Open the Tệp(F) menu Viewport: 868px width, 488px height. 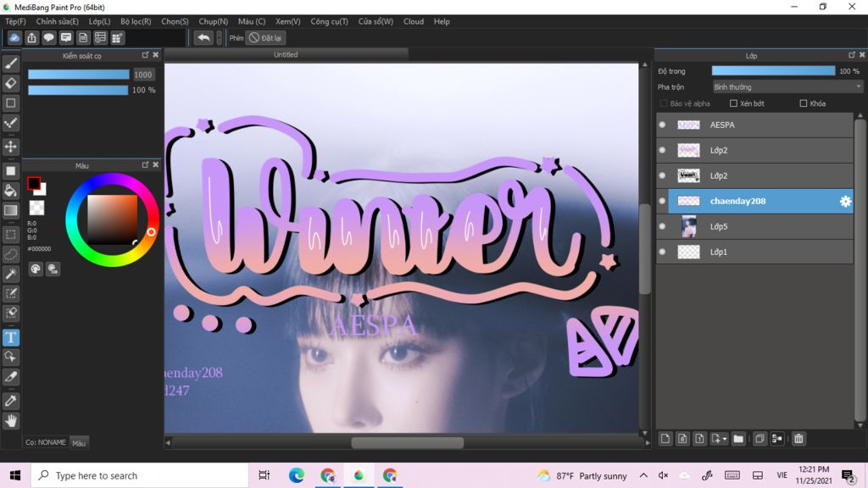(15, 21)
